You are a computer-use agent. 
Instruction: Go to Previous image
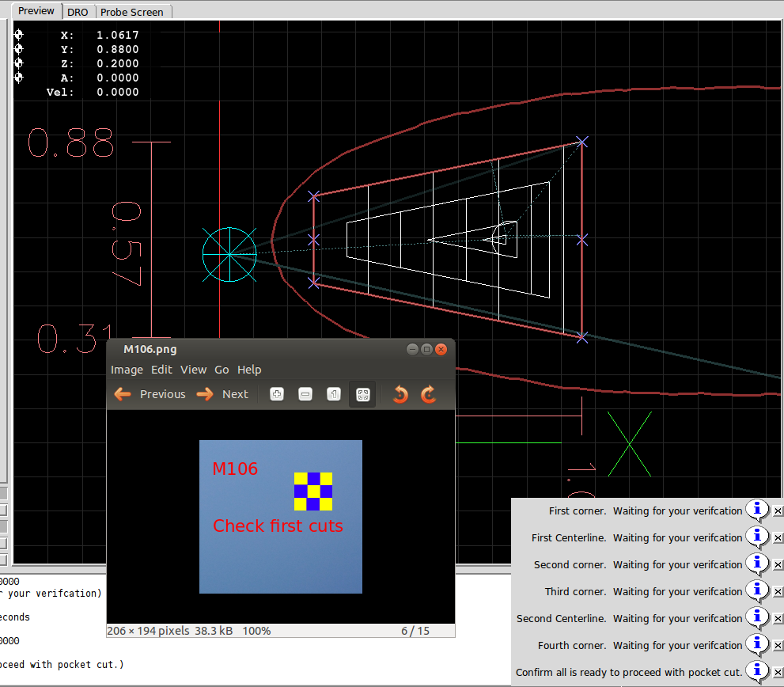[x=150, y=394]
